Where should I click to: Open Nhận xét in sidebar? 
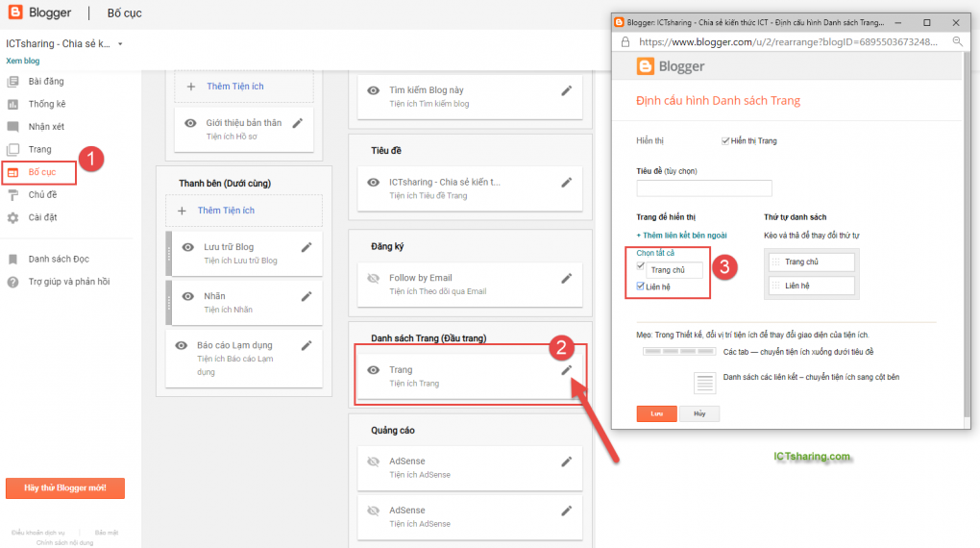(46, 126)
